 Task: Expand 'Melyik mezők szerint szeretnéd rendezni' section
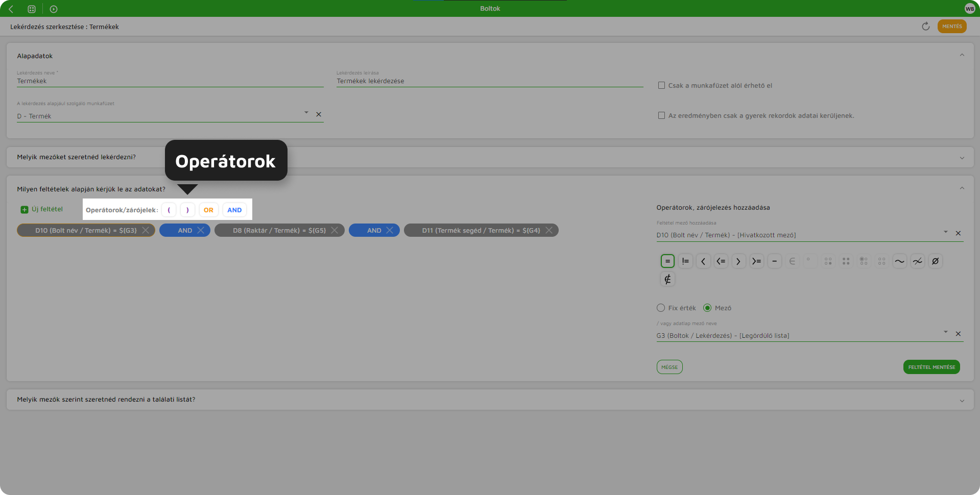point(962,401)
